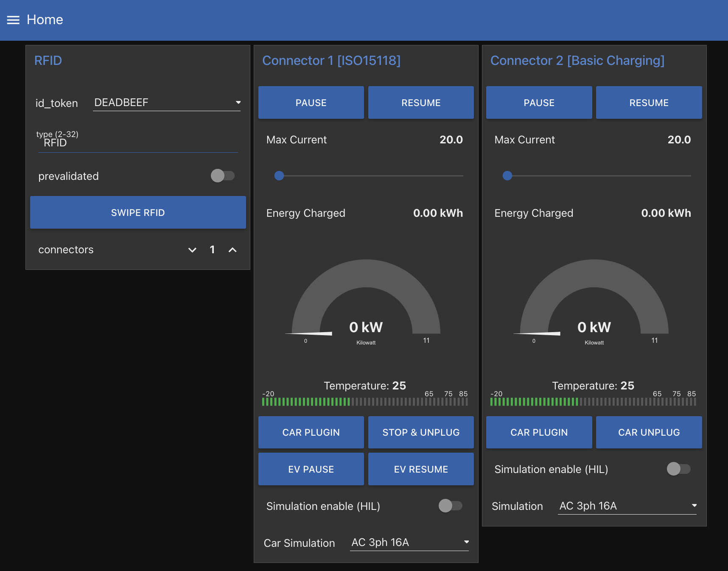Pause charging on Connector 1
Viewport: 728px width, 571px height.
[311, 103]
